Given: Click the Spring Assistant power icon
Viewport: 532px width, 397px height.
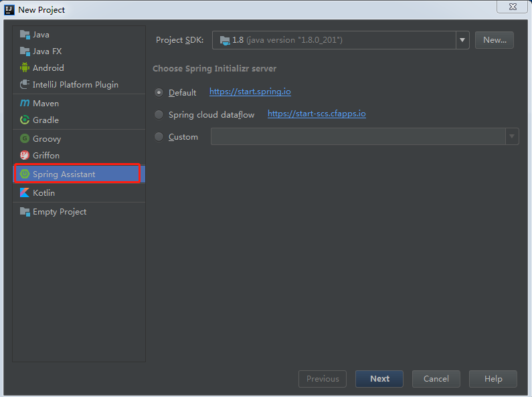Looking at the screenshot, I should point(25,174).
